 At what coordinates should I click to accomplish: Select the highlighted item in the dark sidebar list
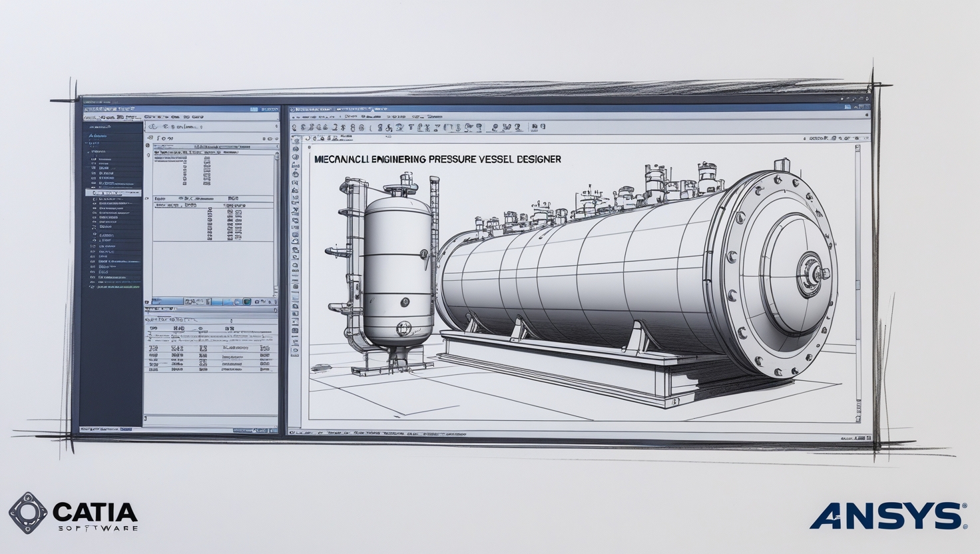click(113, 193)
